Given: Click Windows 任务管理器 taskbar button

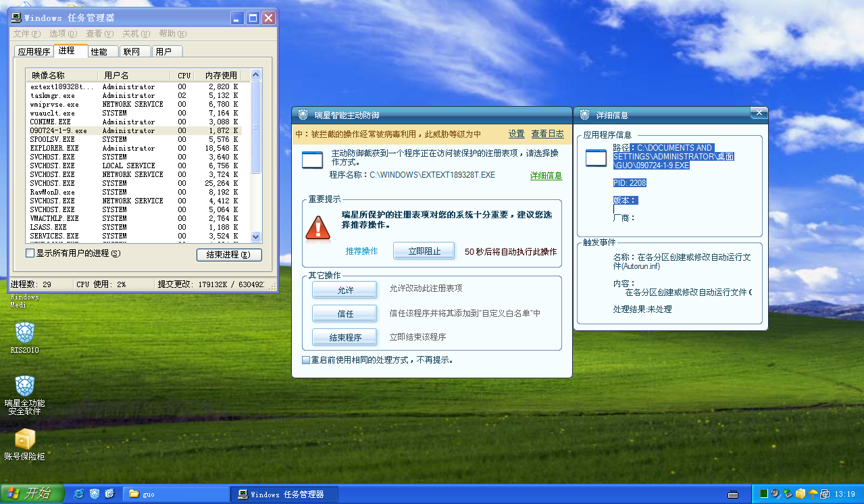Looking at the screenshot, I should (x=284, y=494).
